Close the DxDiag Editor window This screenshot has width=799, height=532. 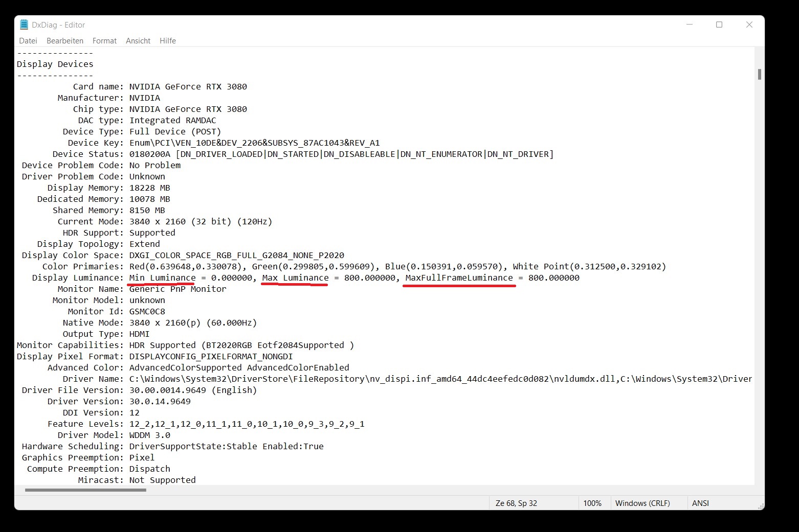coord(749,25)
